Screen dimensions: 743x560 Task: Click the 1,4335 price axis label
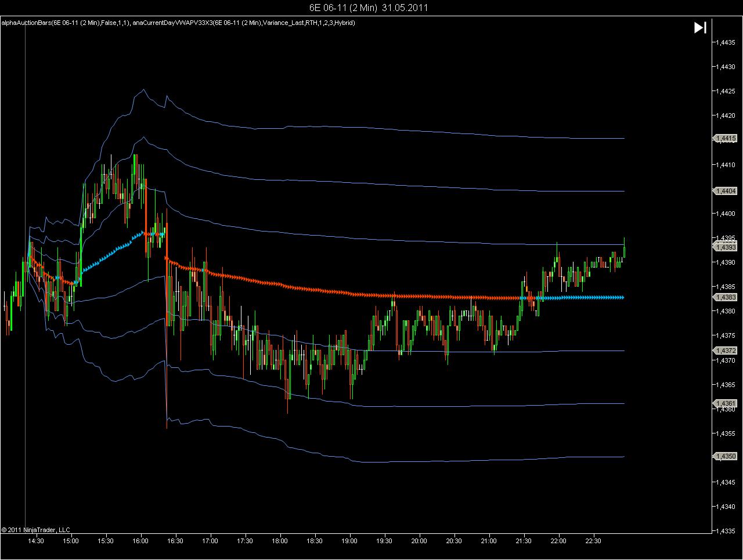[x=727, y=531]
